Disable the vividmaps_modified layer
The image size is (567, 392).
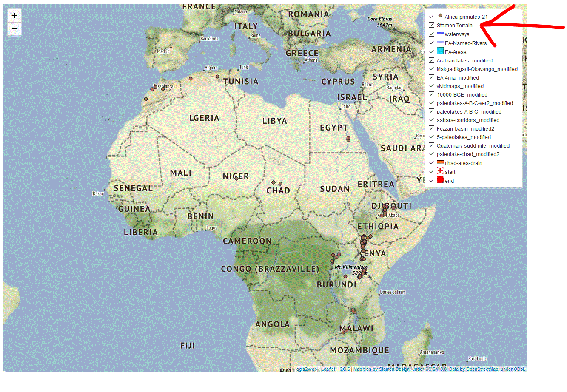[431, 86]
